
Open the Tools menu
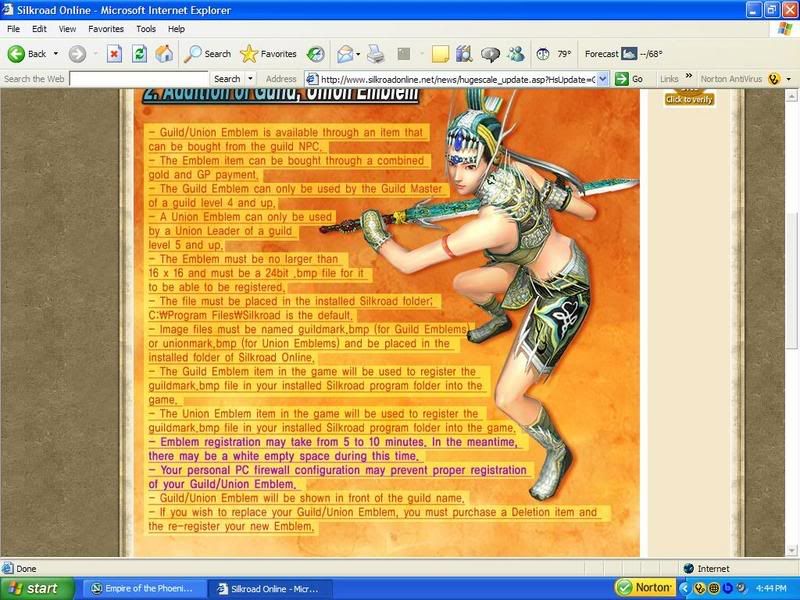[146, 29]
